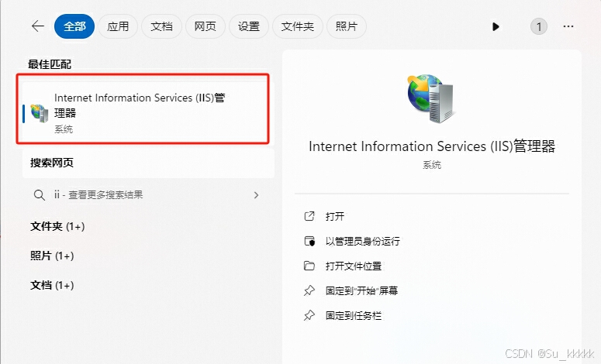Screen dimensions: 601x364
Task: Click the admin shield icon
Action: point(309,241)
